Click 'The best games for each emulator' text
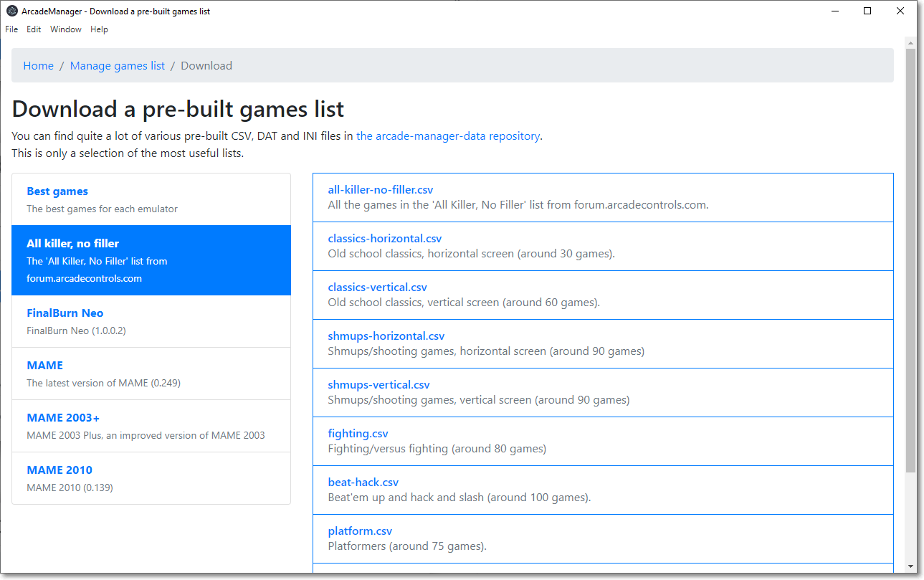Viewport: 924px width, 580px height. pos(103,209)
